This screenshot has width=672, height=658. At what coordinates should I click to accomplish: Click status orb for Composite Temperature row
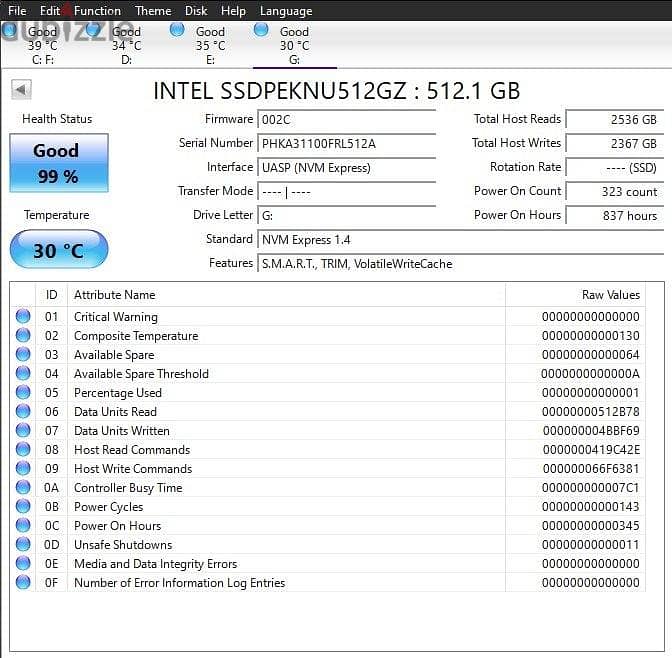pos(23,335)
